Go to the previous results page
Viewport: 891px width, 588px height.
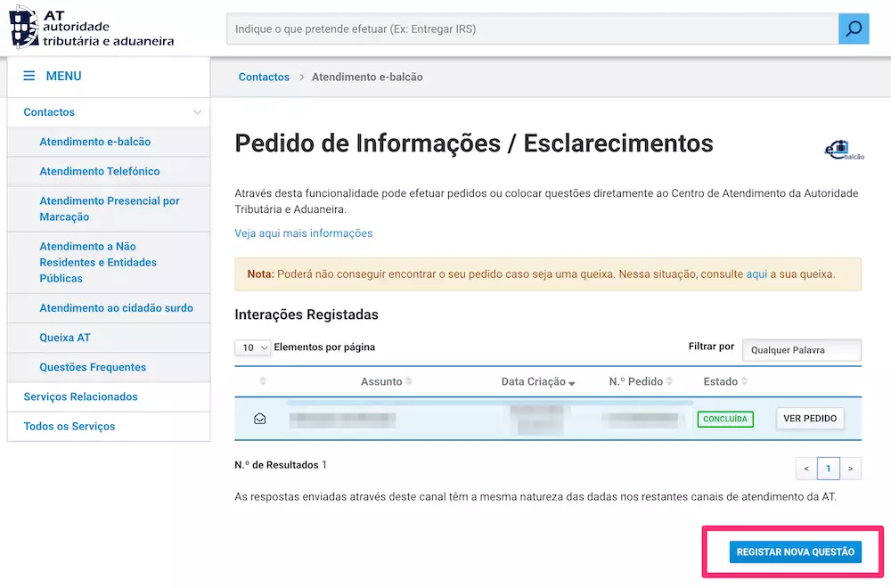tap(806, 469)
